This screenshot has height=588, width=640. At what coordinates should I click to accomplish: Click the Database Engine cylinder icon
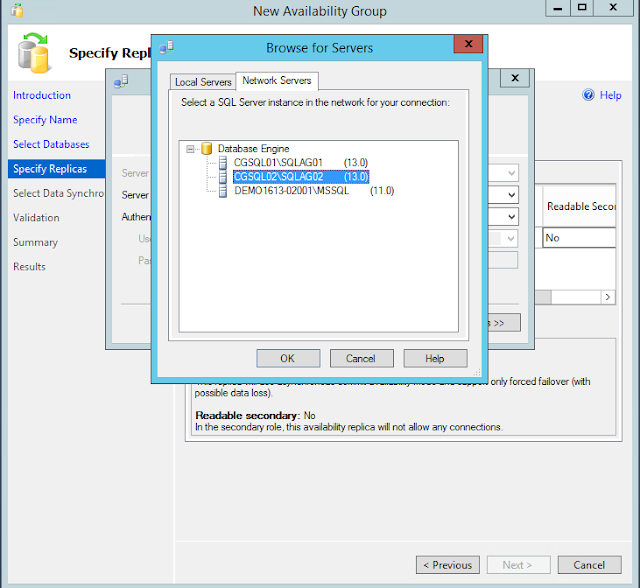[x=207, y=149]
